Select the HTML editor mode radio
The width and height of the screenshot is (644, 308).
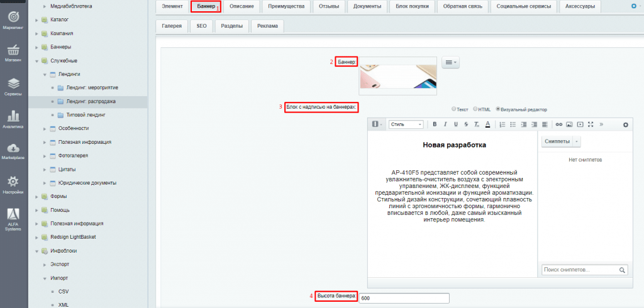coord(475,109)
